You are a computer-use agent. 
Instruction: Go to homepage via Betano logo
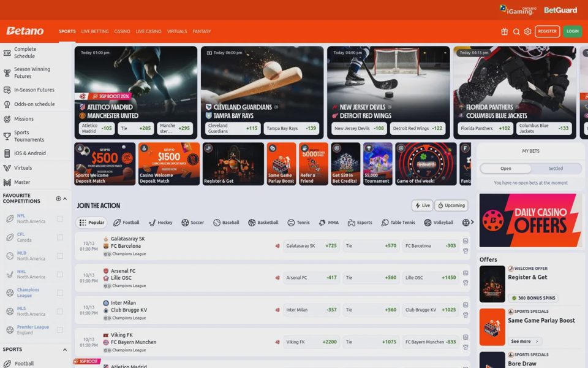point(24,31)
